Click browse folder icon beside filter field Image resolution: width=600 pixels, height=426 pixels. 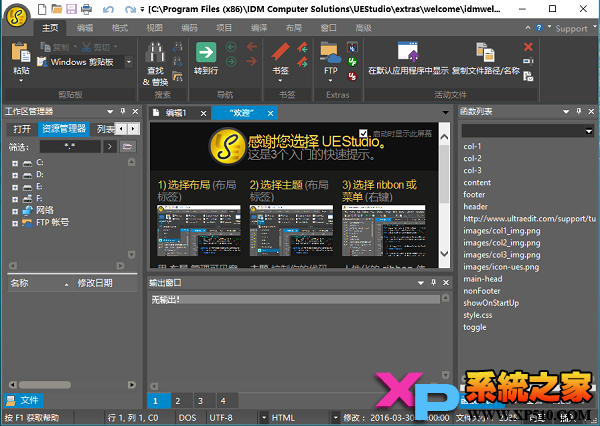[127, 146]
